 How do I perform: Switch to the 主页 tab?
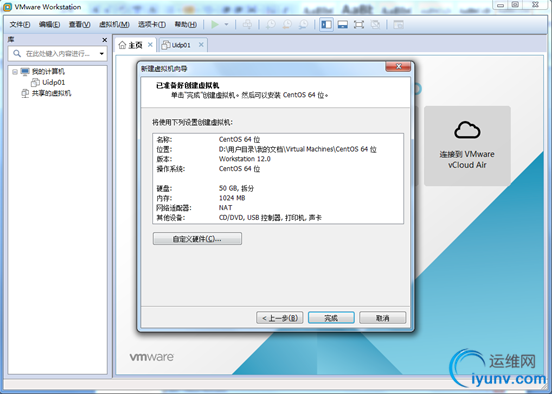(x=136, y=45)
